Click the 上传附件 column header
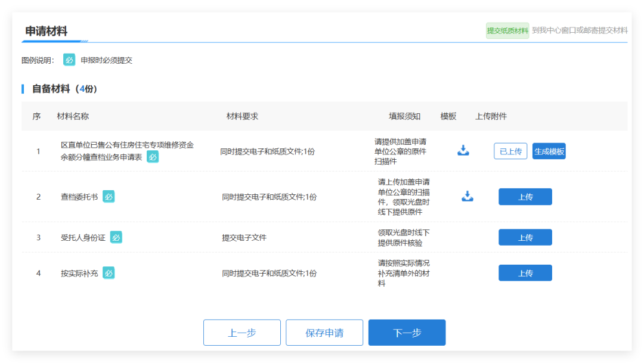This screenshot has width=644, height=363. point(491,116)
